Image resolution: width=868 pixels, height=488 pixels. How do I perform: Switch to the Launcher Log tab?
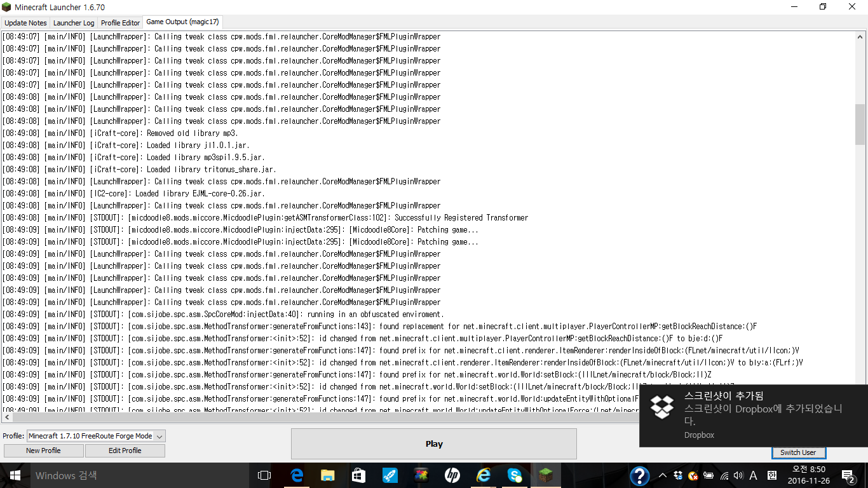[x=74, y=22]
